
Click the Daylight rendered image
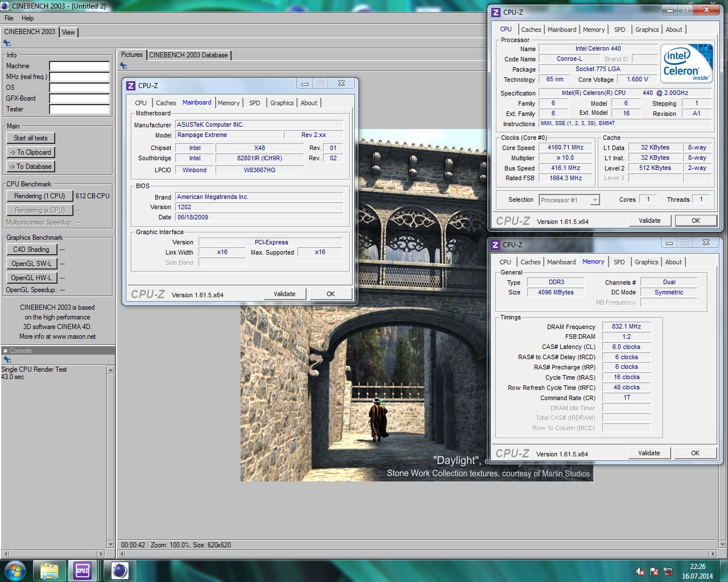(416, 305)
